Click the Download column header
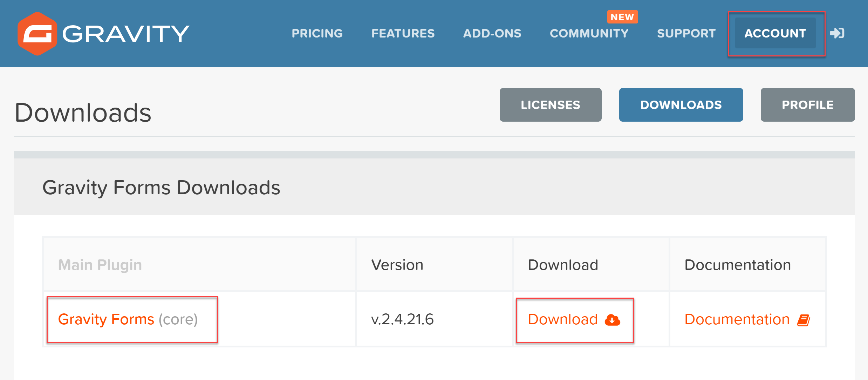 tap(563, 265)
